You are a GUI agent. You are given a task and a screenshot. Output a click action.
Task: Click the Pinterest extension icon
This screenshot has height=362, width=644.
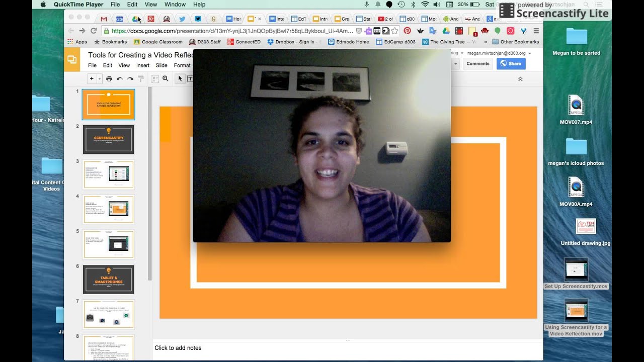[x=408, y=31]
